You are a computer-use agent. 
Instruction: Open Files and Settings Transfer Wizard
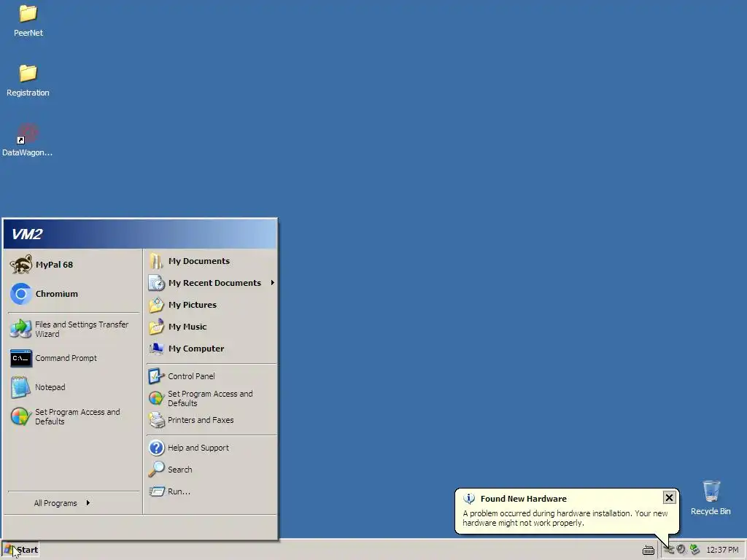74,329
